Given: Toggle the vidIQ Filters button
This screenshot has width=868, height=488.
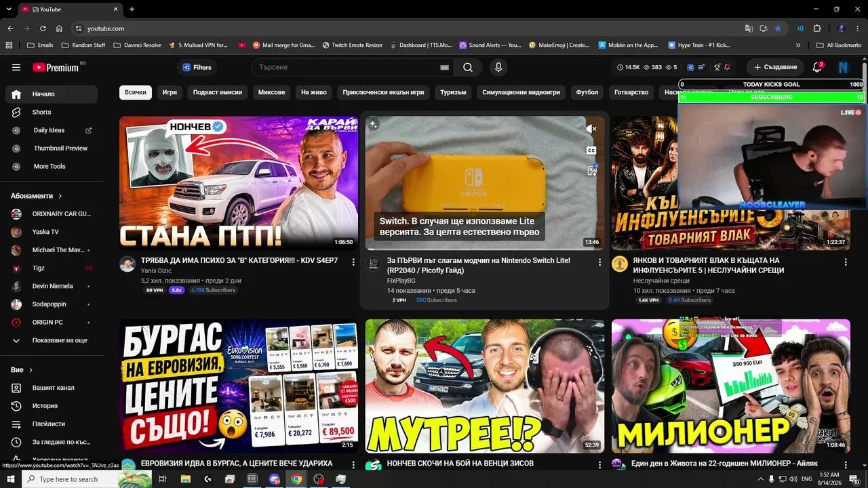Looking at the screenshot, I should (x=197, y=67).
